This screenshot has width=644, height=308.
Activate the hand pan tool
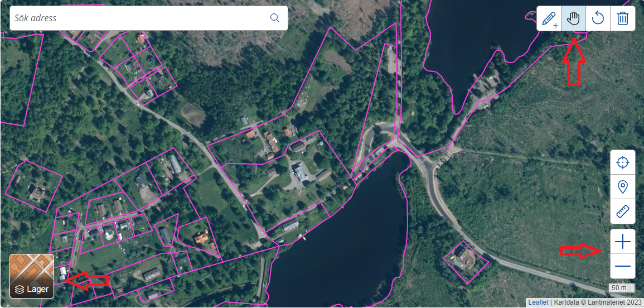pos(573,18)
